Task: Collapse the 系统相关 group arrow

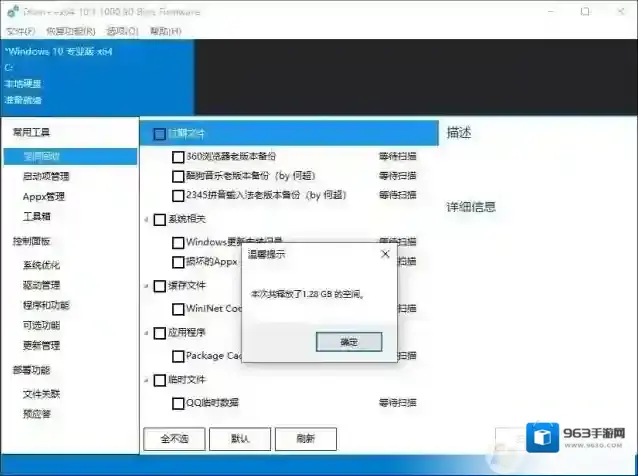Action: pos(146,220)
